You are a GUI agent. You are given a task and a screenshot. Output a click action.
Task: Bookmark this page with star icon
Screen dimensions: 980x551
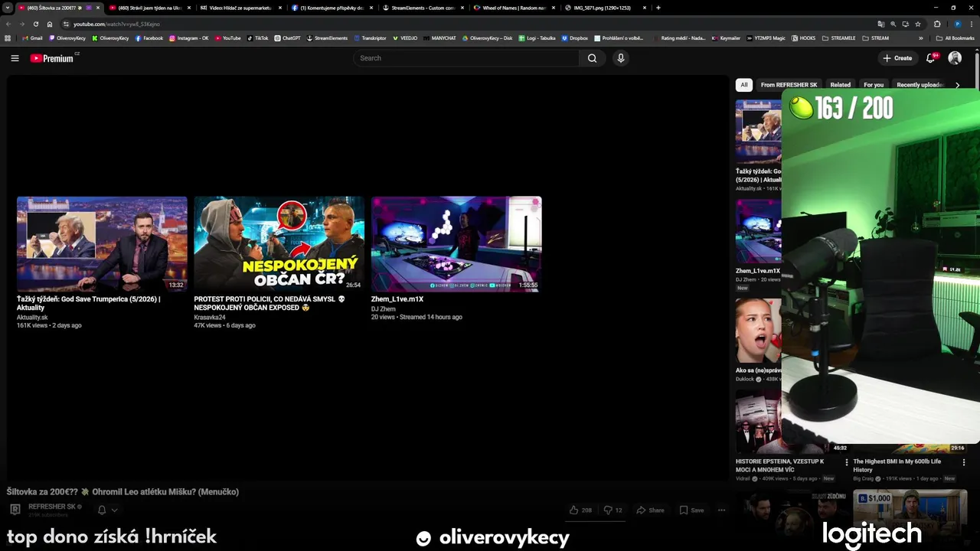pyautogui.click(x=917, y=24)
